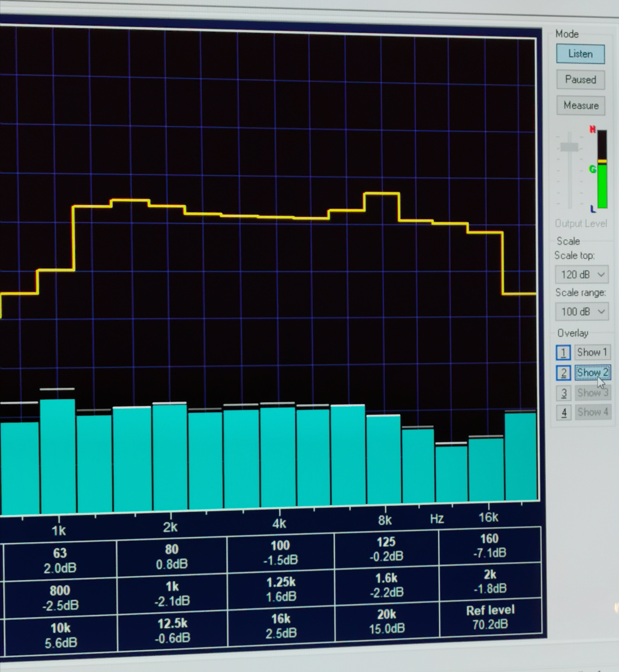Switch to Paused mode

pos(580,80)
